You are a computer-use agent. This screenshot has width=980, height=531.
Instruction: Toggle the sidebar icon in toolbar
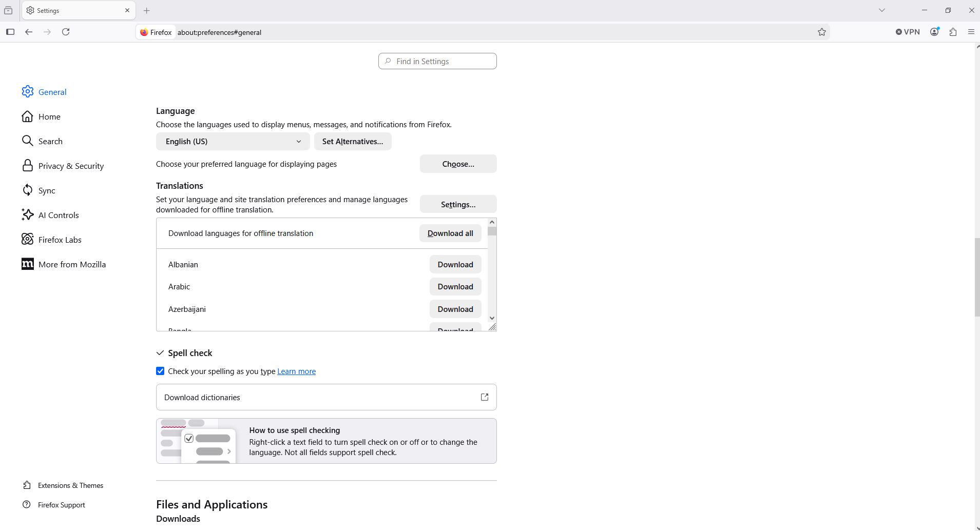[10, 32]
